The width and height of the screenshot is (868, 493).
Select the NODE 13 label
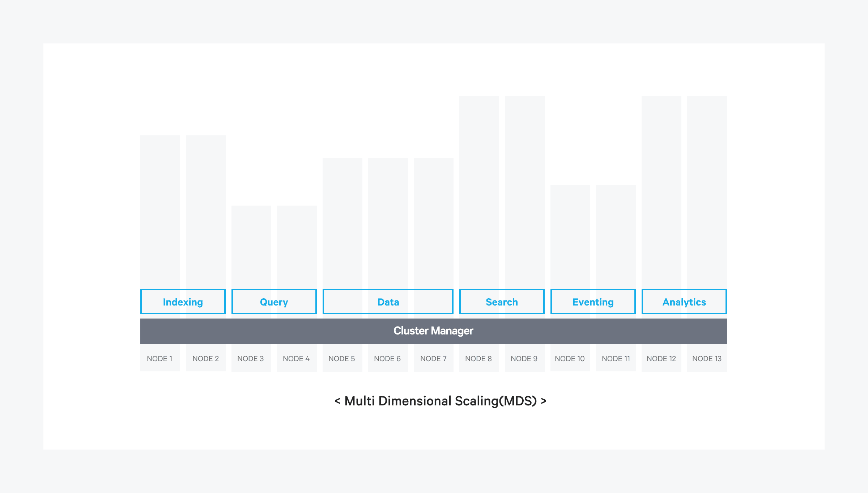pyautogui.click(x=707, y=359)
